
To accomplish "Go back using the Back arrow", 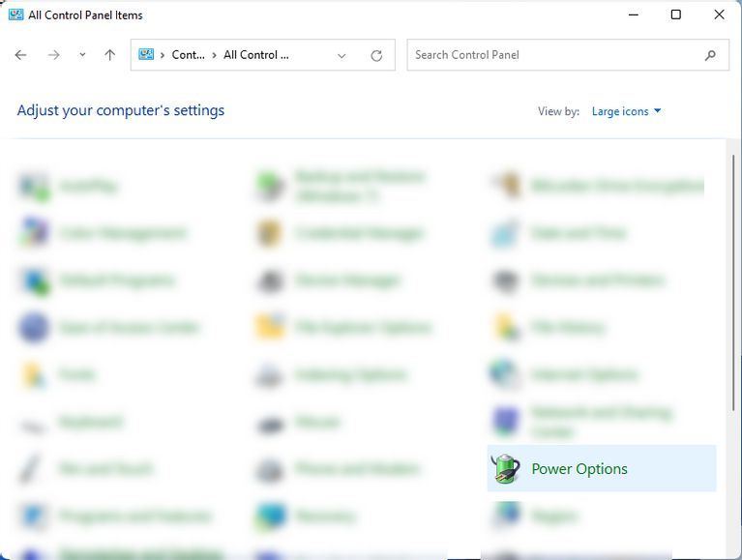I will pos(21,55).
